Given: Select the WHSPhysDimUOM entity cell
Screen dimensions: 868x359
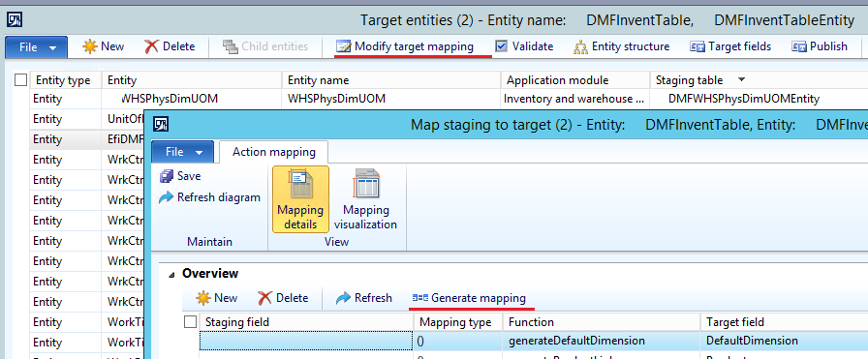Looking at the screenshot, I should pyautogui.click(x=192, y=99).
